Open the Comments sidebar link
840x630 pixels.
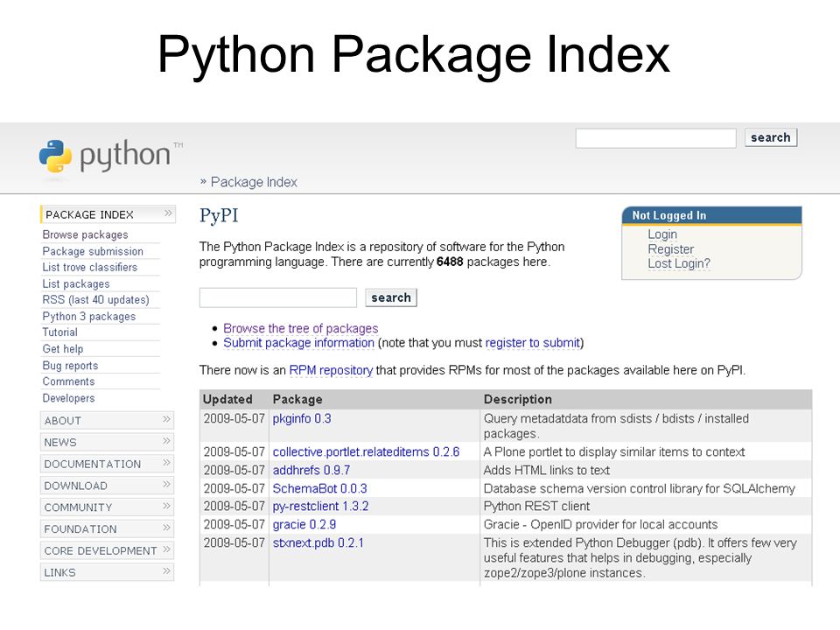coord(68,381)
